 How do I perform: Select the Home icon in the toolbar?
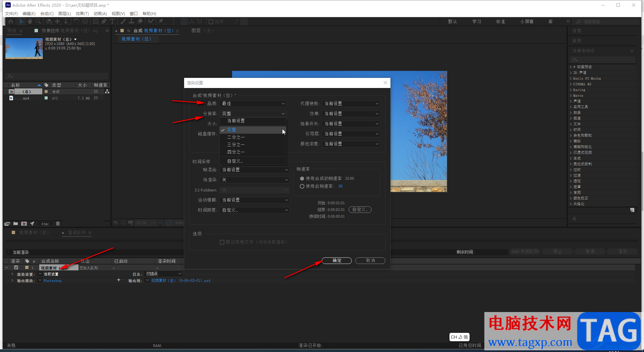coord(11,21)
